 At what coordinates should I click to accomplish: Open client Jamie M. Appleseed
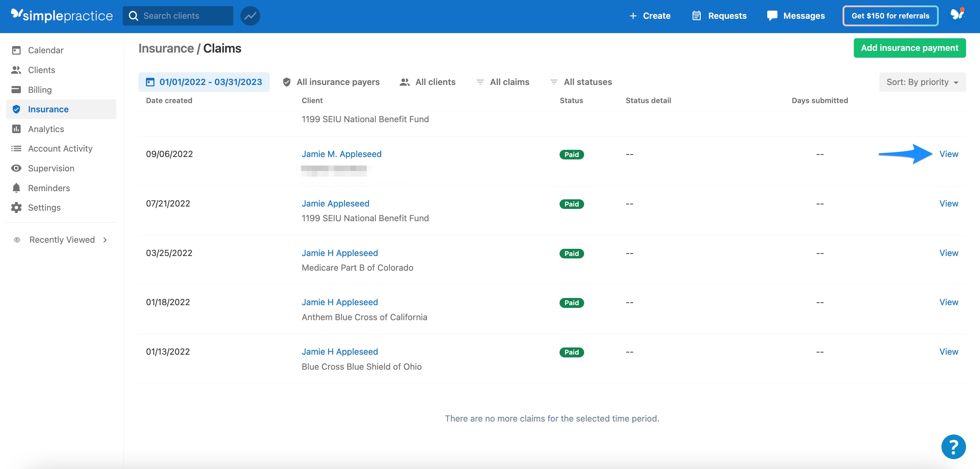(x=341, y=154)
